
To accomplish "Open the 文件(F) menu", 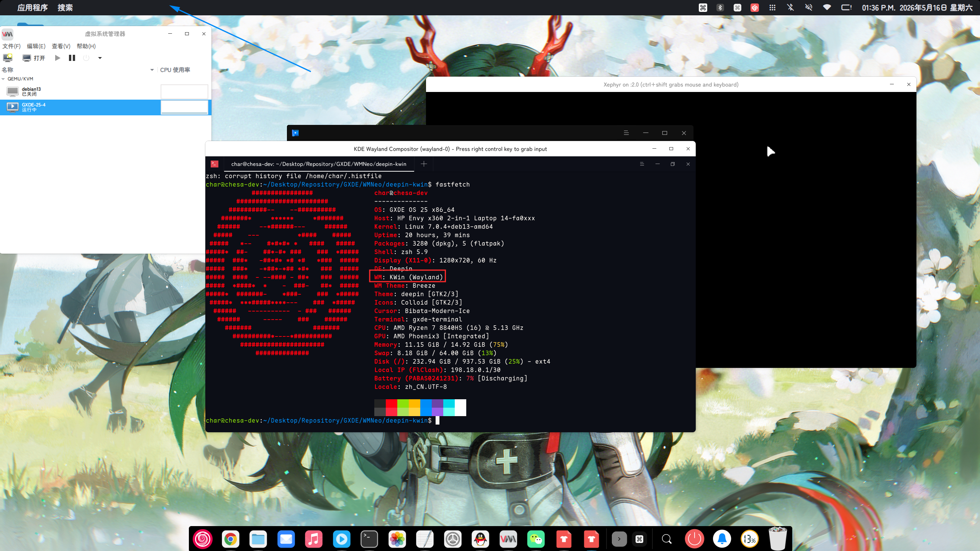I will (11, 46).
